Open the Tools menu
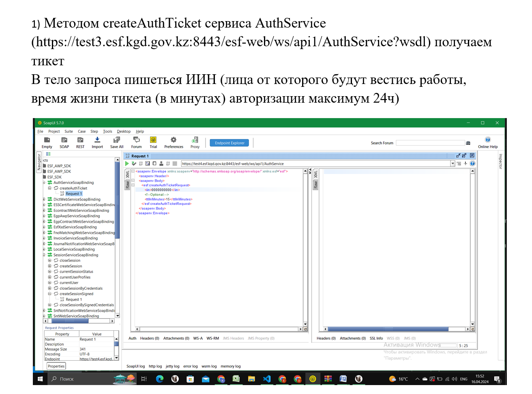532x394 pixels. point(107,131)
